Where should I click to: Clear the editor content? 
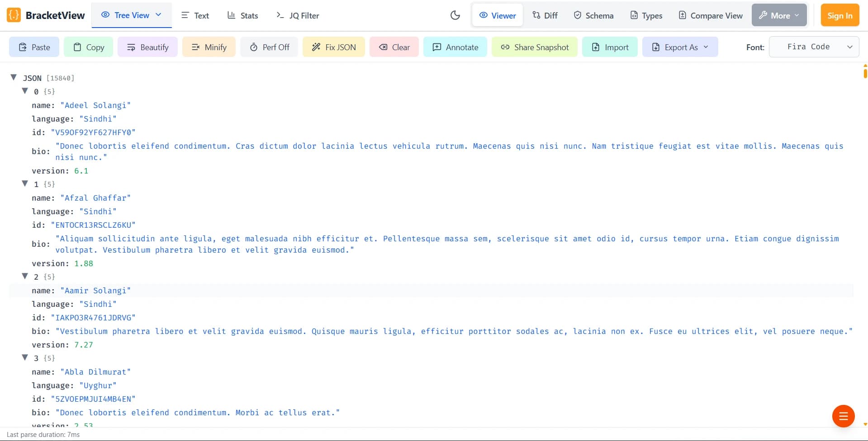[394, 47]
